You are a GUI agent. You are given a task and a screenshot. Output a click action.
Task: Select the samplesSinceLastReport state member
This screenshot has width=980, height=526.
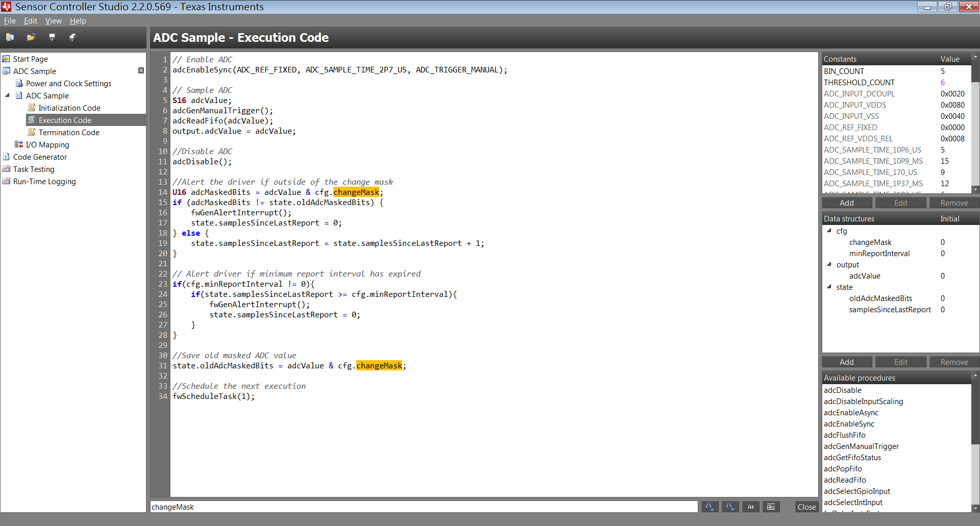pyautogui.click(x=890, y=310)
